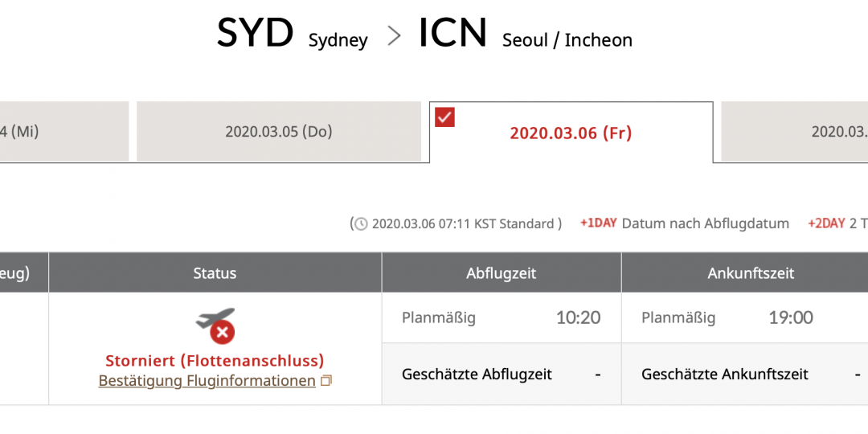Screen dimensions: 868x434
Task: Click the scheduled departure time 10:20
Action: [579, 317]
